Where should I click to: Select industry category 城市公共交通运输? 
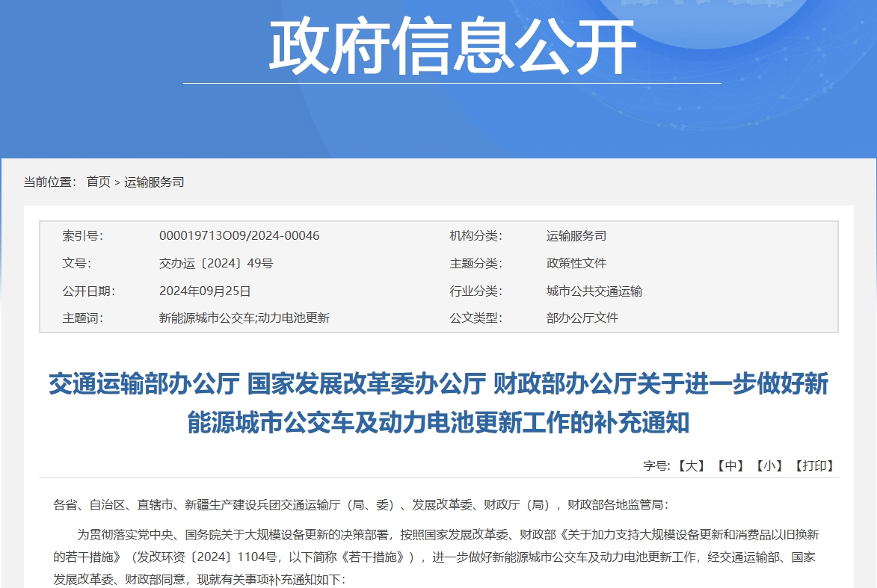594,291
